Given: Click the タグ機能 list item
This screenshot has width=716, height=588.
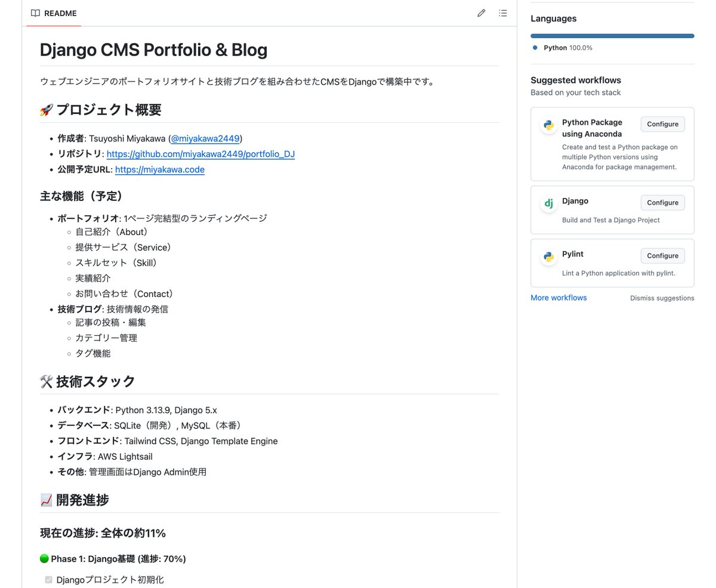Looking at the screenshot, I should (93, 354).
